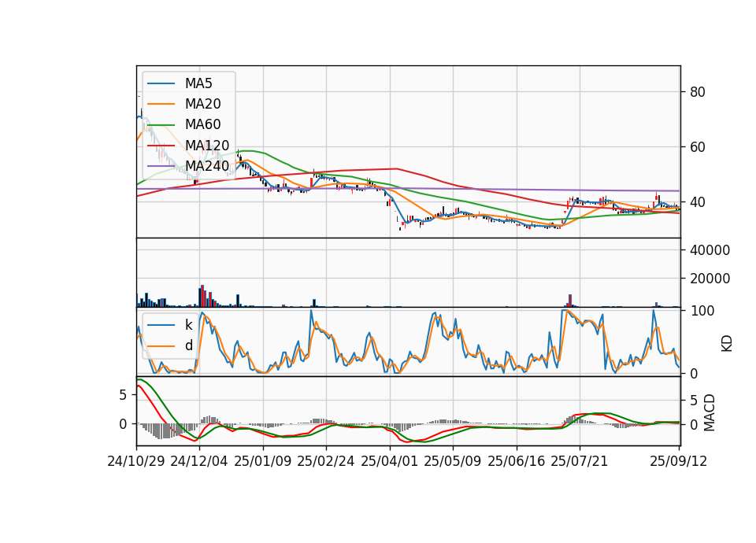This screenshot has width=756, height=543.
Task: Click the 25/09/12 date tick label
Action: tap(679, 461)
